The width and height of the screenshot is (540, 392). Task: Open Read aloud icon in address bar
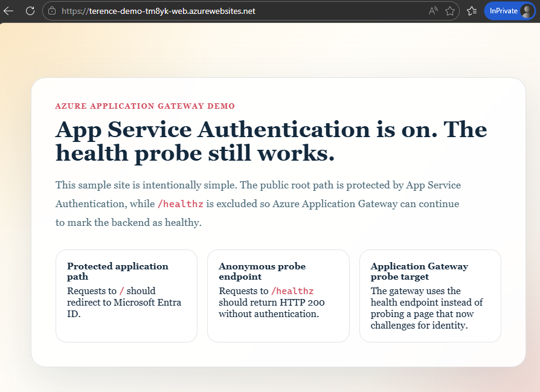(x=433, y=11)
